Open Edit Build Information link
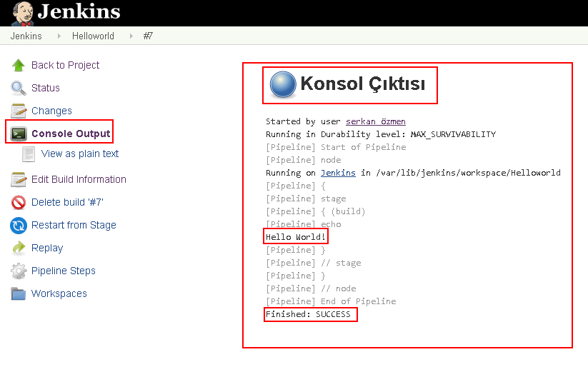Viewport: 588px width, 387px height. click(x=79, y=179)
